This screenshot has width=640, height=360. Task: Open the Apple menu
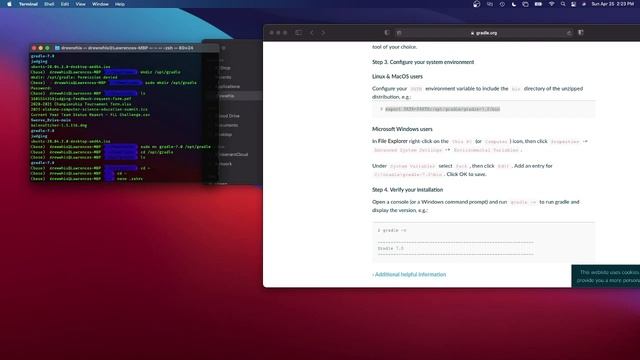9,4
